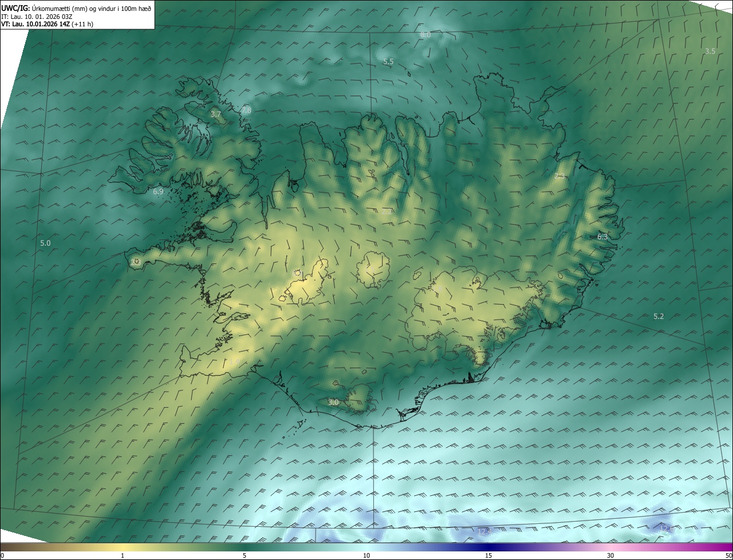Click the dark blue colorbar segment above the '15' tick
733x560 pixels.
pos(488,547)
